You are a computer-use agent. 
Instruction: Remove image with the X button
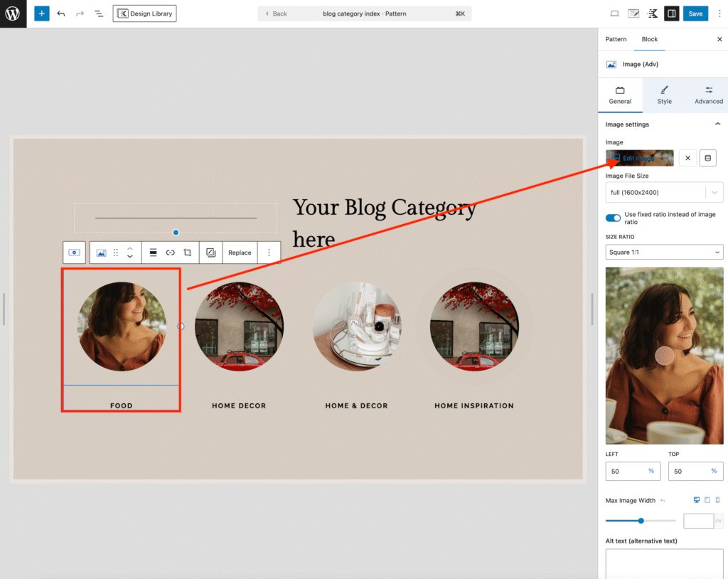687,158
